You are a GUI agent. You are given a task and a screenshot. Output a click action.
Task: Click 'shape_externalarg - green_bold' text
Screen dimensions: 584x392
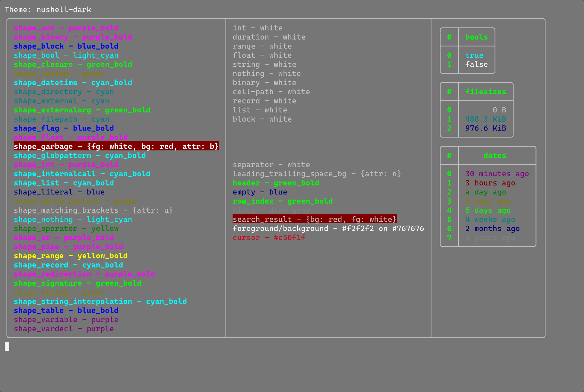82,110
